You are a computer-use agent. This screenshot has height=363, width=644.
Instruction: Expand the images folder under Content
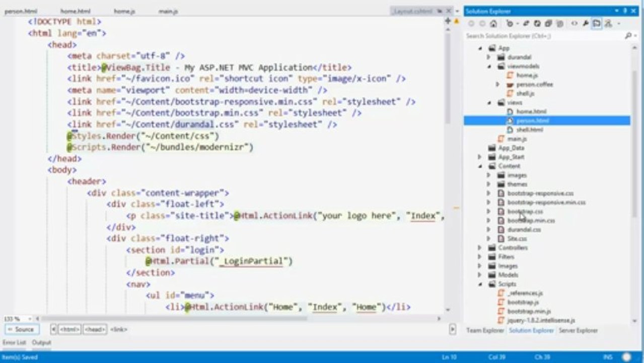(488, 175)
